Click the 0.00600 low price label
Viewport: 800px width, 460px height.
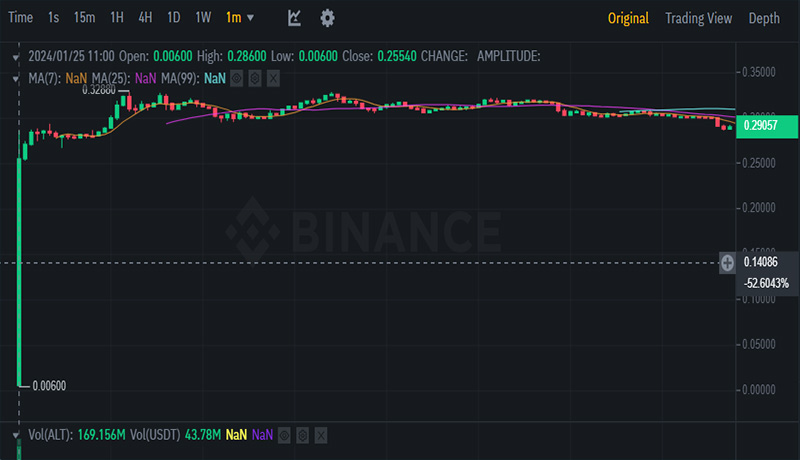[x=49, y=386]
